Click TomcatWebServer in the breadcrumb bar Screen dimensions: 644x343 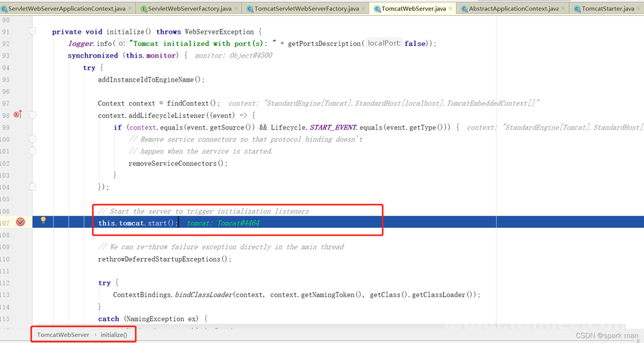coord(63,335)
